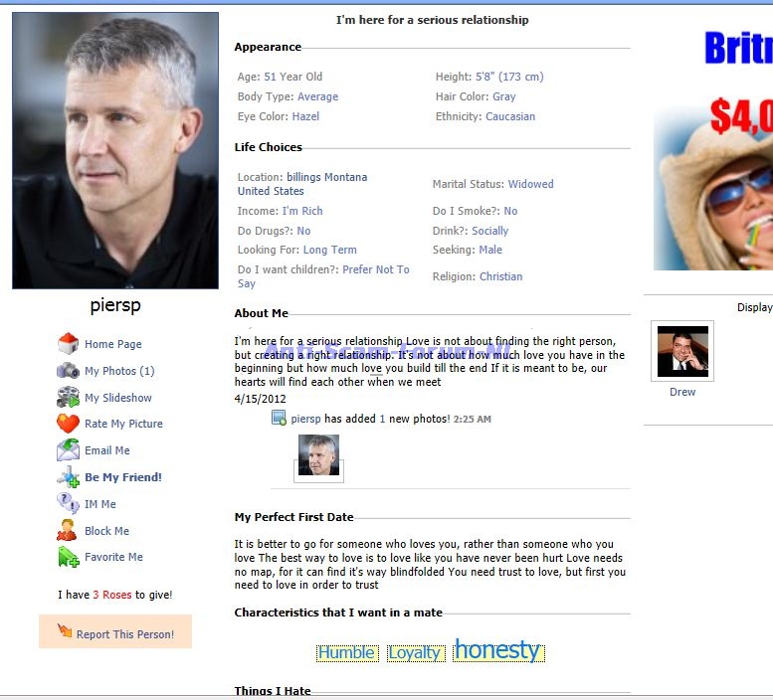The width and height of the screenshot is (773, 700).
Task: Open the newly added photo thumbnail
Action: pyautogui.click(x=318, y=455)
